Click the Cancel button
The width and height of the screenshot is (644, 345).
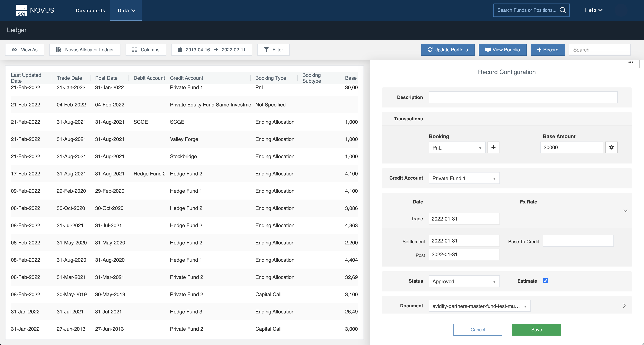click(478, 330)
